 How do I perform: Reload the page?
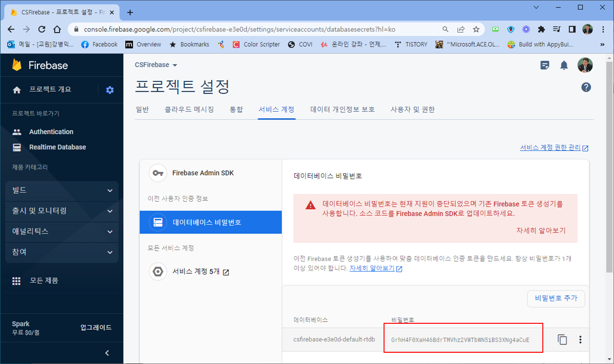[42, 29]
